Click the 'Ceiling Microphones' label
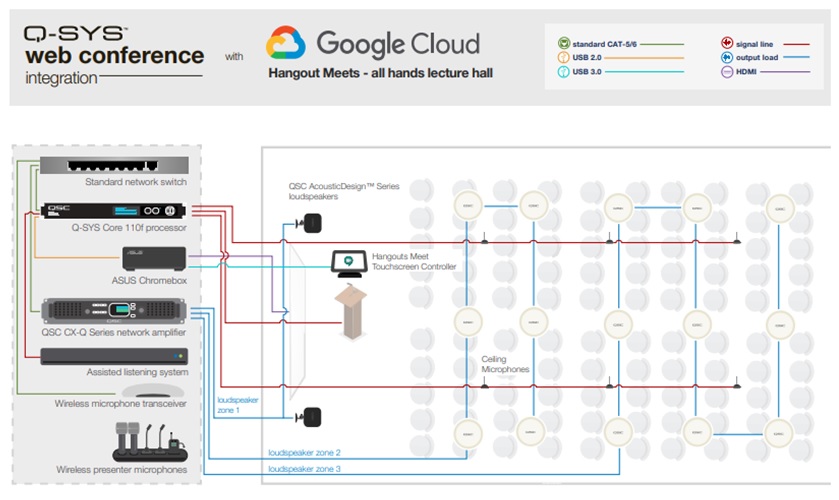The height and width of the screenshot is (500, 839). tap(505, 364)
